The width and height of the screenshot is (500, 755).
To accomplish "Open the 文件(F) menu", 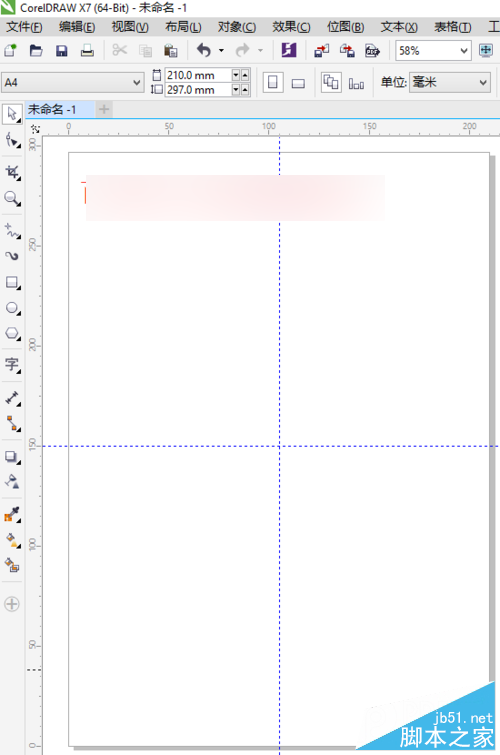I will [x=24, y=27].
